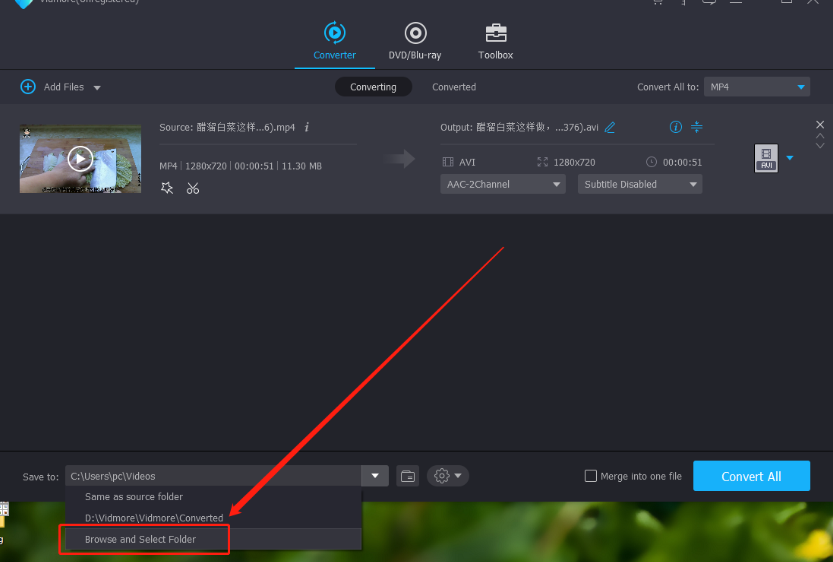Open the edit effects star-wand icon
The image size is (833, 562).
click(x=167, y=188)
